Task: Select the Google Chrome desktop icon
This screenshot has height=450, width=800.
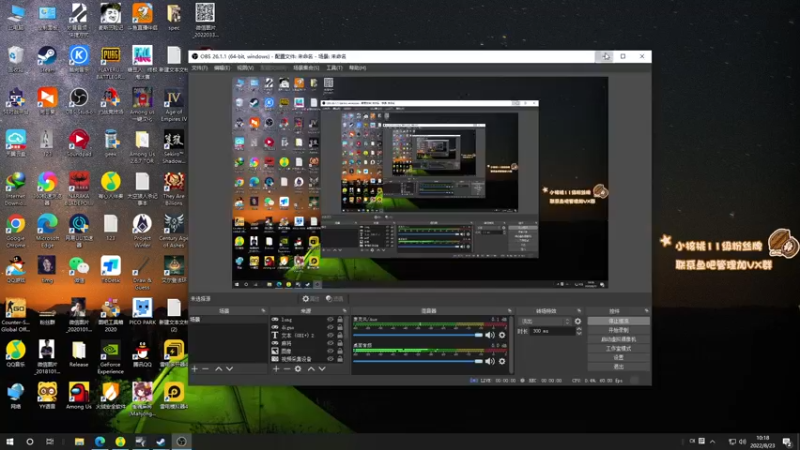Action: [x=15, y=230]
